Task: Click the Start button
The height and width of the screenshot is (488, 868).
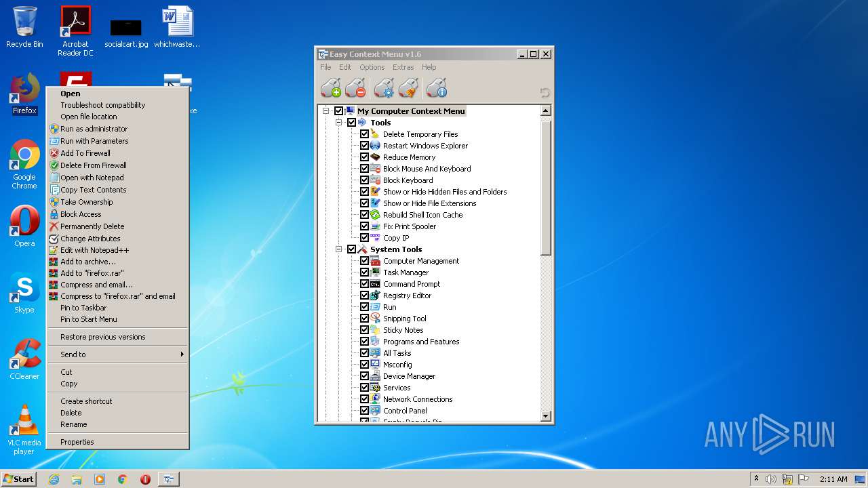Action: tap(19, 479)
